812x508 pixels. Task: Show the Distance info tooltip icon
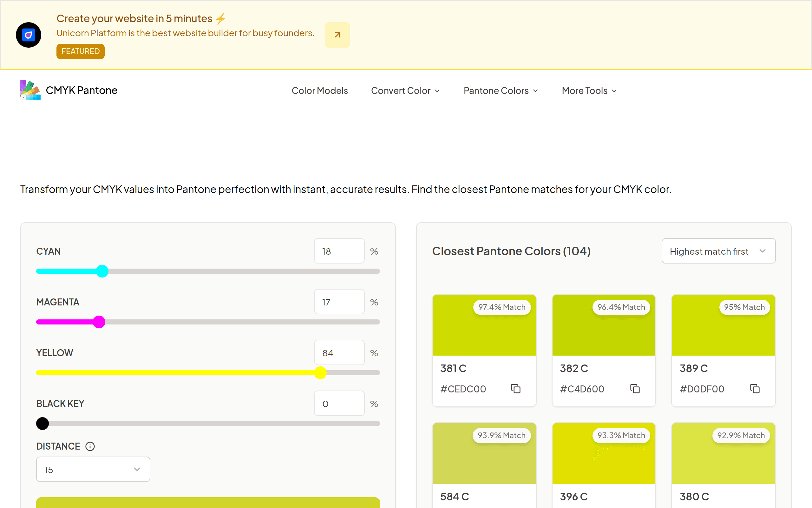coord(90,446)
